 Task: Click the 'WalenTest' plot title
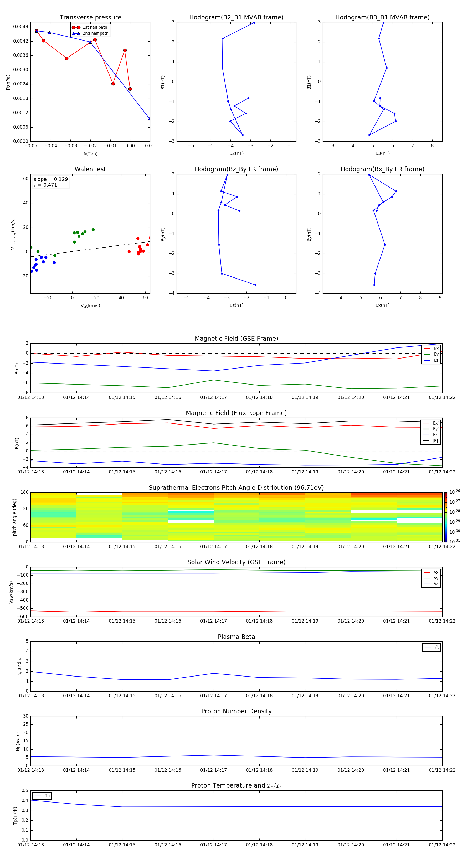coord(90,169)
